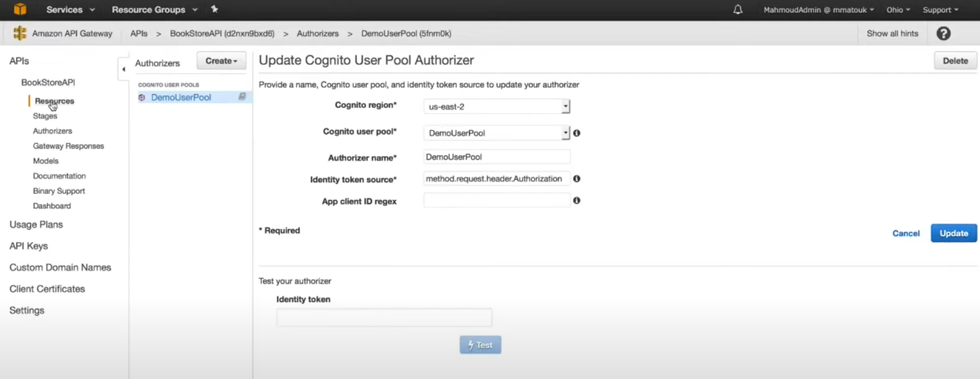
Task: Click the APIs breadcrumb link
Action: click(139, 33)
